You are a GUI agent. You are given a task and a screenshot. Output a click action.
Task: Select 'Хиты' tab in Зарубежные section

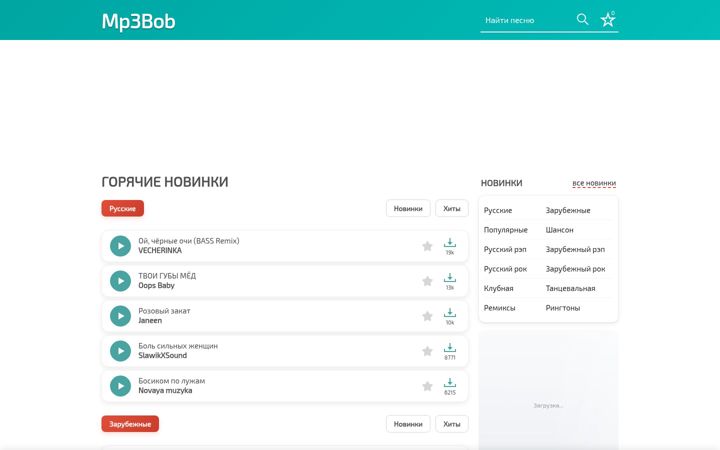(x=451, y=424)
